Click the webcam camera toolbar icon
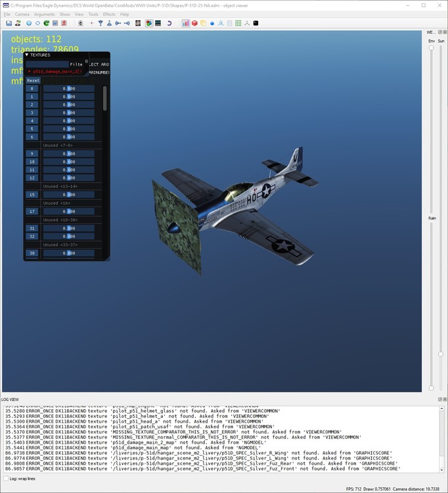The height and width of the screenshot is (493, 448). pos(80,23)
